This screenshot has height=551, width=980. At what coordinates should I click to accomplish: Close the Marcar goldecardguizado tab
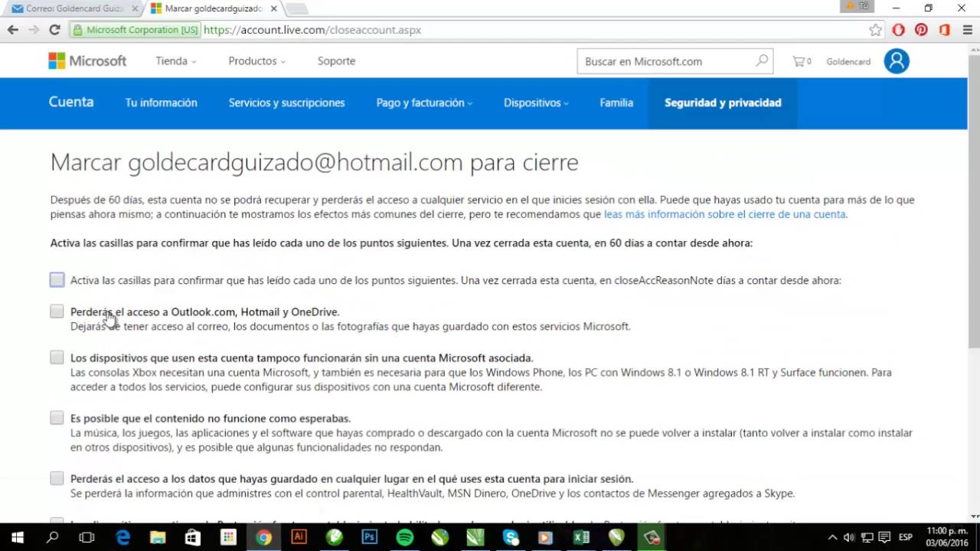point(274,8)
